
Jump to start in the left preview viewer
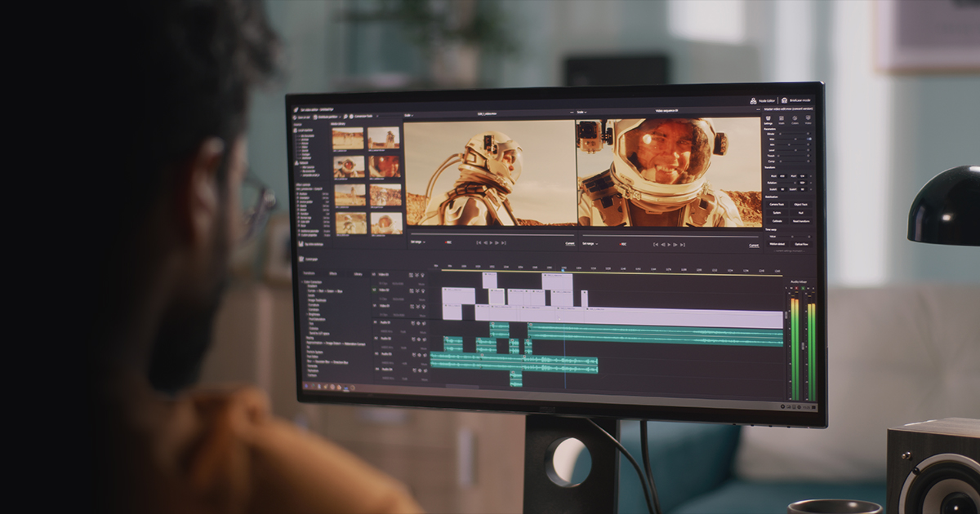[x=477, y=242]
